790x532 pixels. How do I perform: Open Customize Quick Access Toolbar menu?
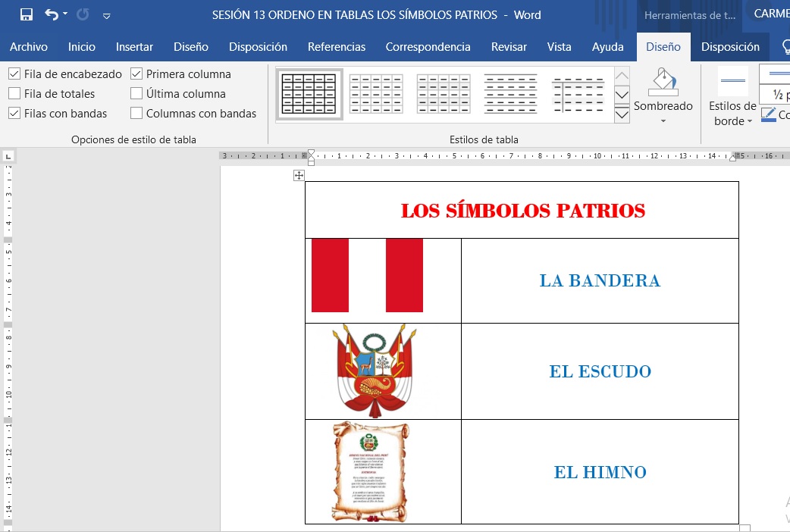pos(106,16)
